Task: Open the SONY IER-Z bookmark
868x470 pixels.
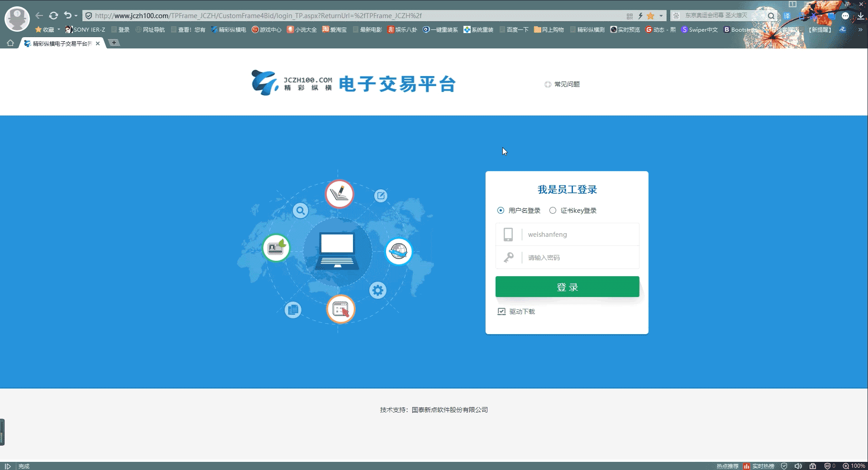Action: coord(85,30)
